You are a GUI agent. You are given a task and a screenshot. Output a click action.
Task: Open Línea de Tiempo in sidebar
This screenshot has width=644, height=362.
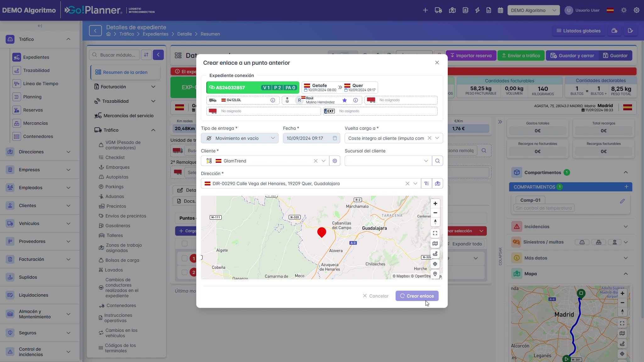[41, 84]
